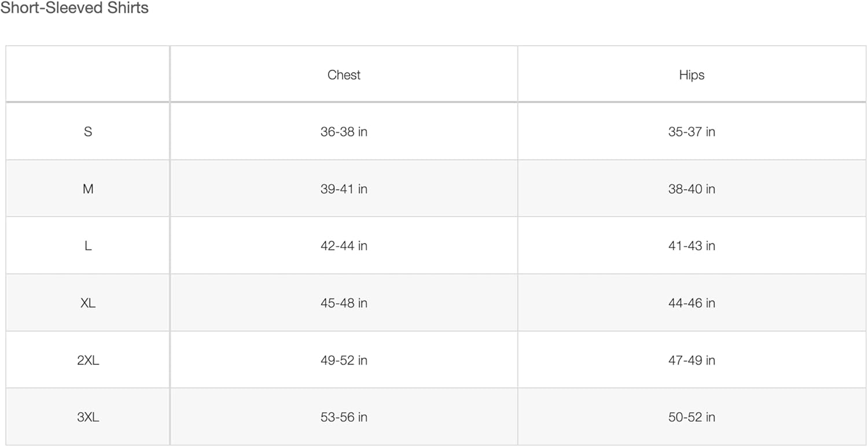
Task: Click chest measurement 36-38 in
Action: (344, 131)
